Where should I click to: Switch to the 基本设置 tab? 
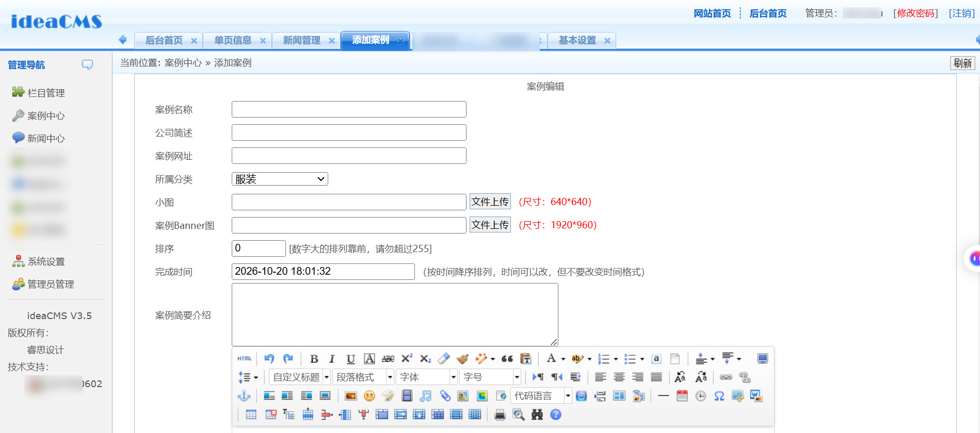click(577, 40)
